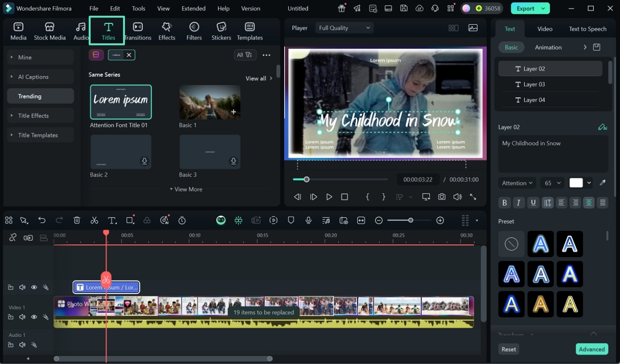Open the Attention font dropdown
620x364 pixels.
517,183
